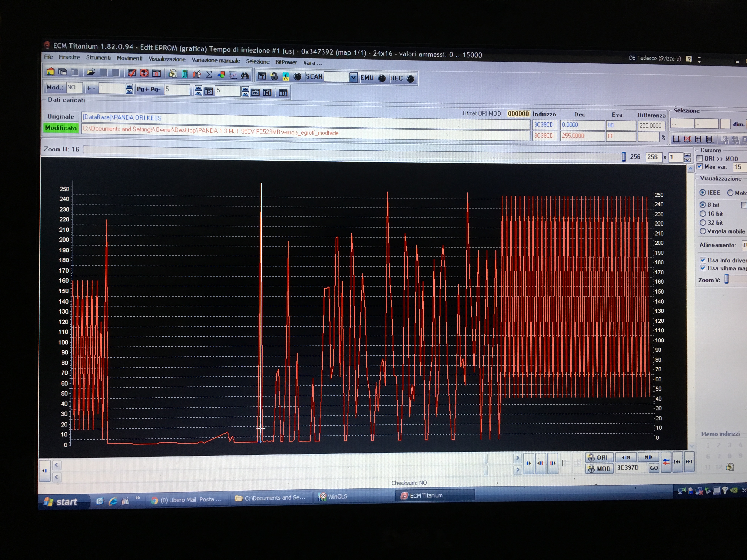Viewport: 747px width, 560px height.
Task: Open the Finestre menu
Action: tap(69, 57)
